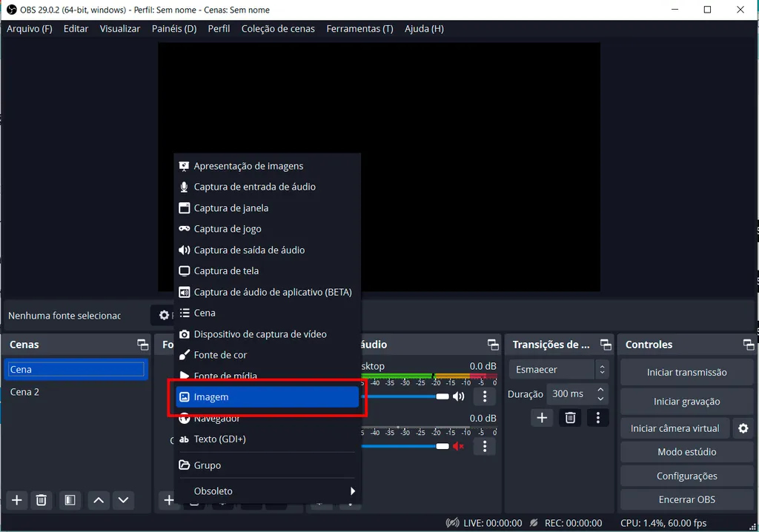Remove the selected scene with the trash icon in Cenas

point(42,500)
